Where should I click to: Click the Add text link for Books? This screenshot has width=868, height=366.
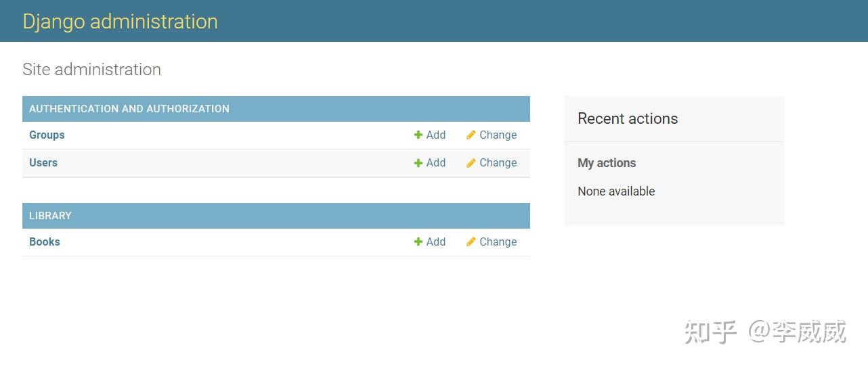click(x=436, y=242)
